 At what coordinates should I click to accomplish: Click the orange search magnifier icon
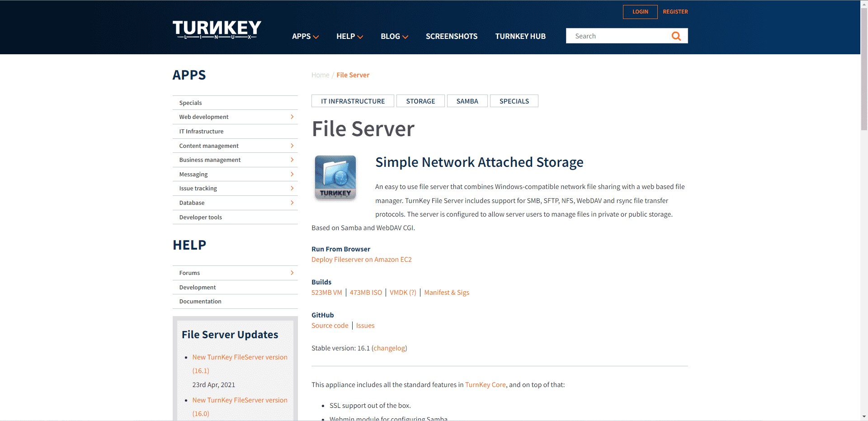click(676, 36)
